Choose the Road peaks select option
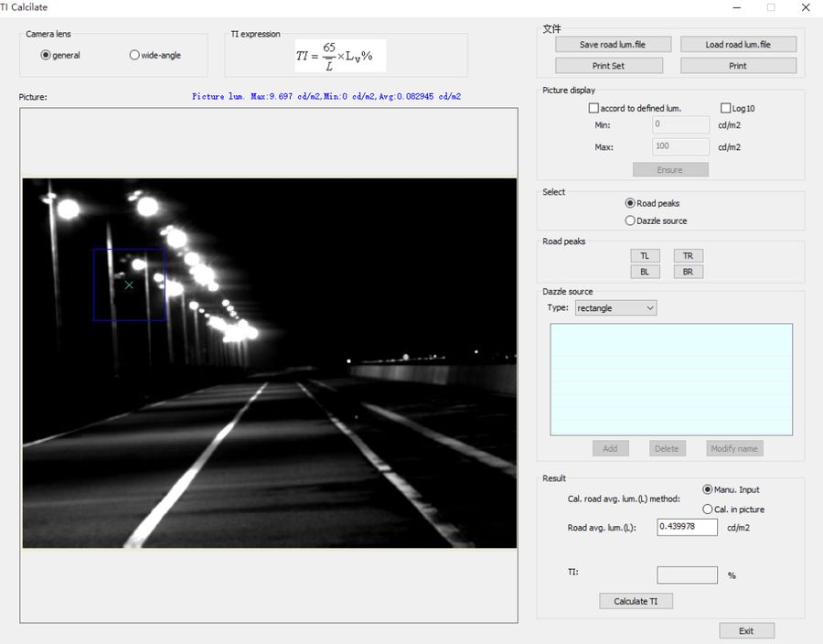Image resolution: width=823 pixels, height=644 pixels. [x=630, y=203]
